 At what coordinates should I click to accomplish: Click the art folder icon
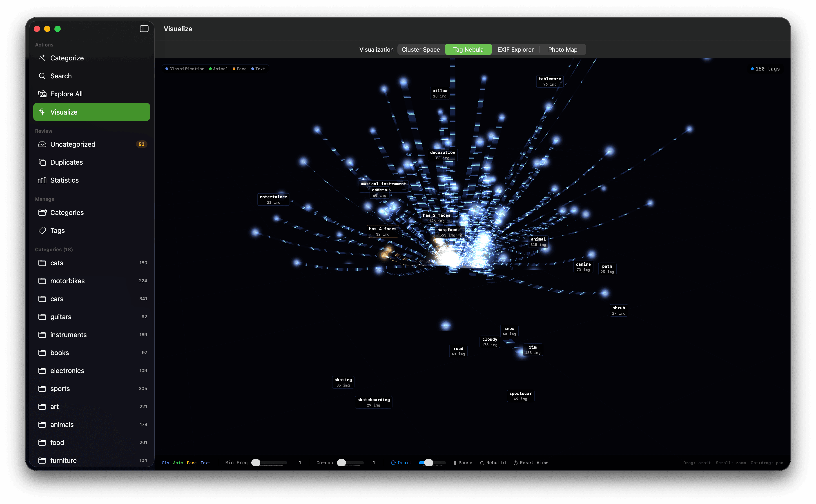point(42,407)
